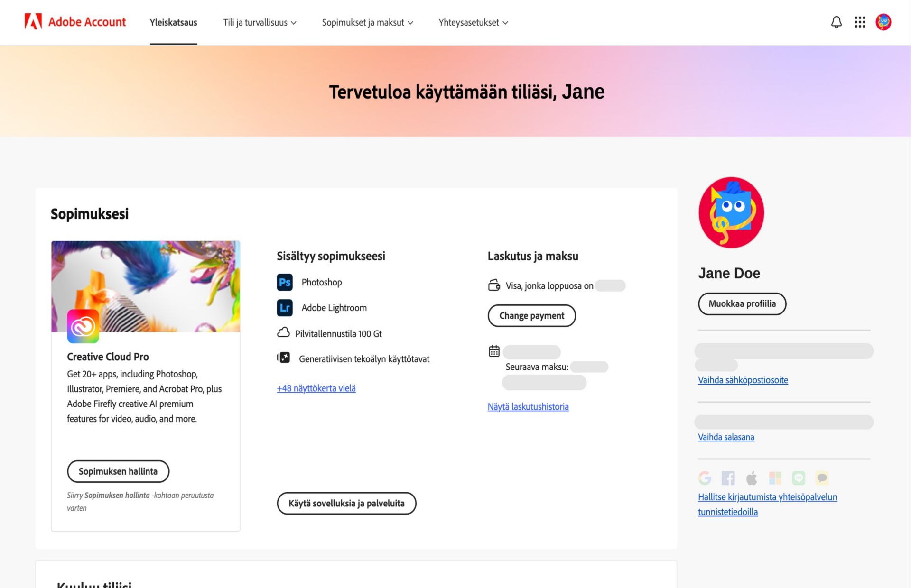Screen dimensions: 911x588
Task: Select the Yleiskatsaus tab
Action: [x=174, y=22]
